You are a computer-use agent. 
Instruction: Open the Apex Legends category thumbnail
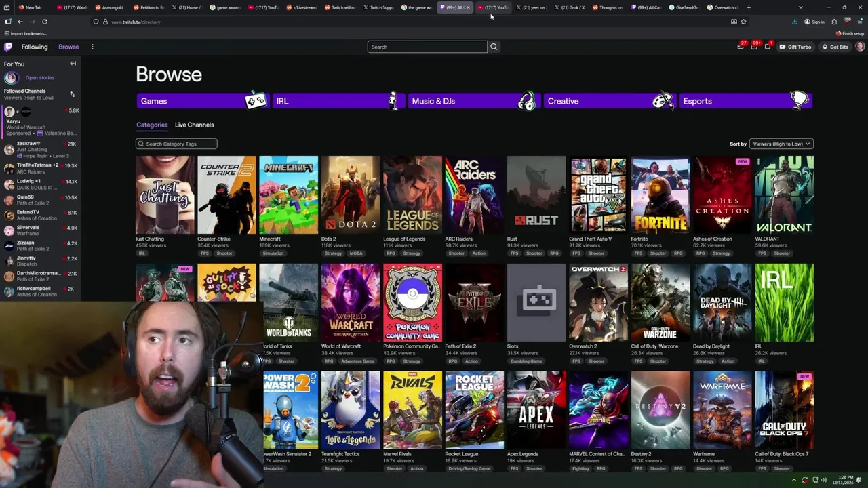coord(536,410)
